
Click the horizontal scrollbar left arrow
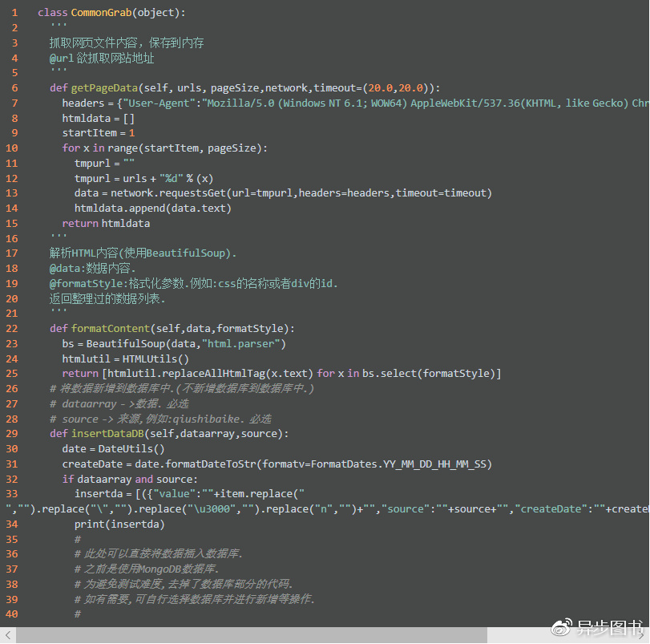pos(8,635)
